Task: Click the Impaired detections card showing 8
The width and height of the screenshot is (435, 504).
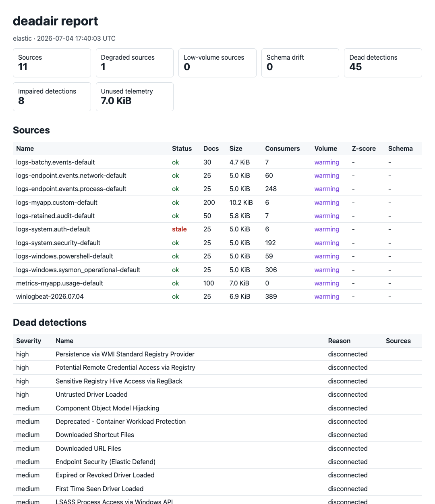Action: pos(52,97)
